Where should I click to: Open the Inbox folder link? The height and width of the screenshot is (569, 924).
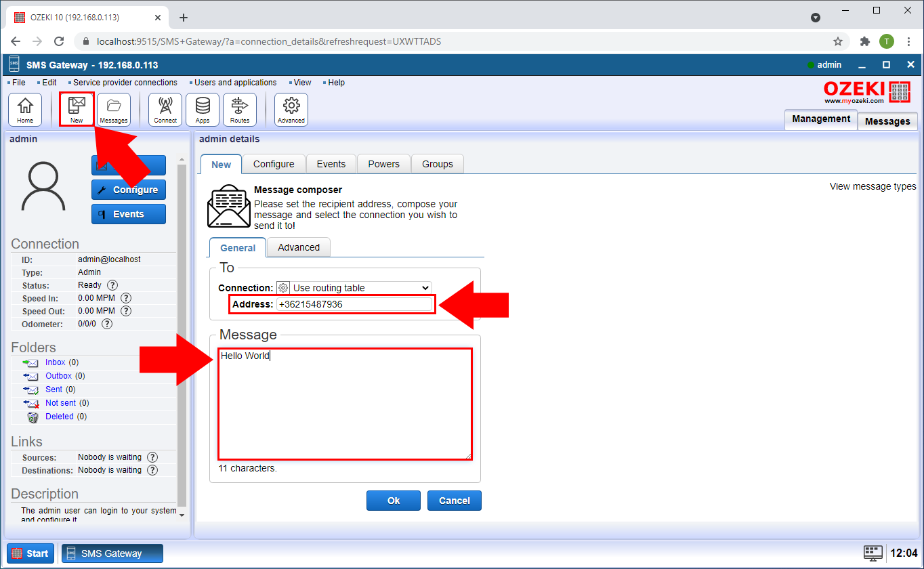point(56,362)
